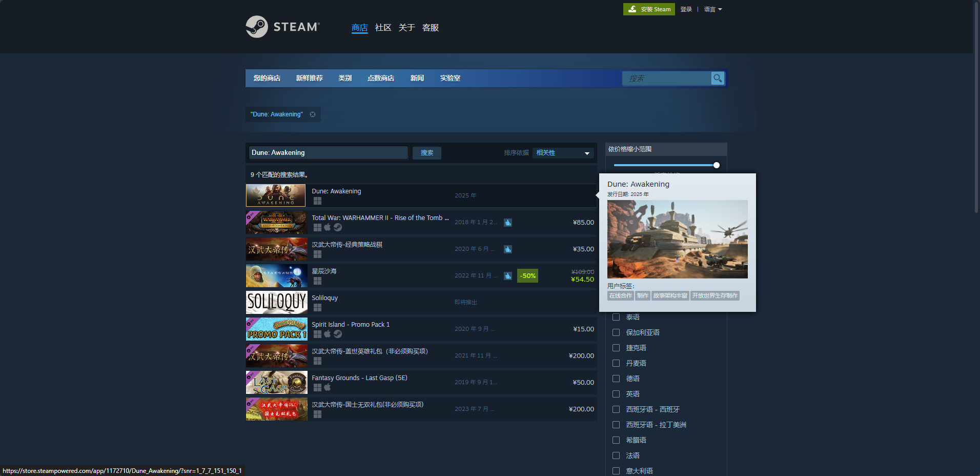Check the 意大利语 language checkbox
Screen dimensions: 980x476
pyautogui.click(x=616, y=471)
